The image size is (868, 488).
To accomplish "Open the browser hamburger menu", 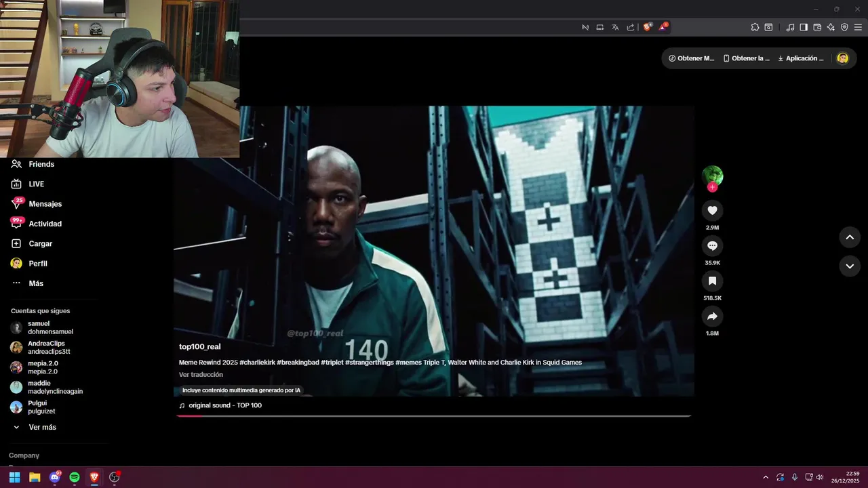I will pos(858,27).
